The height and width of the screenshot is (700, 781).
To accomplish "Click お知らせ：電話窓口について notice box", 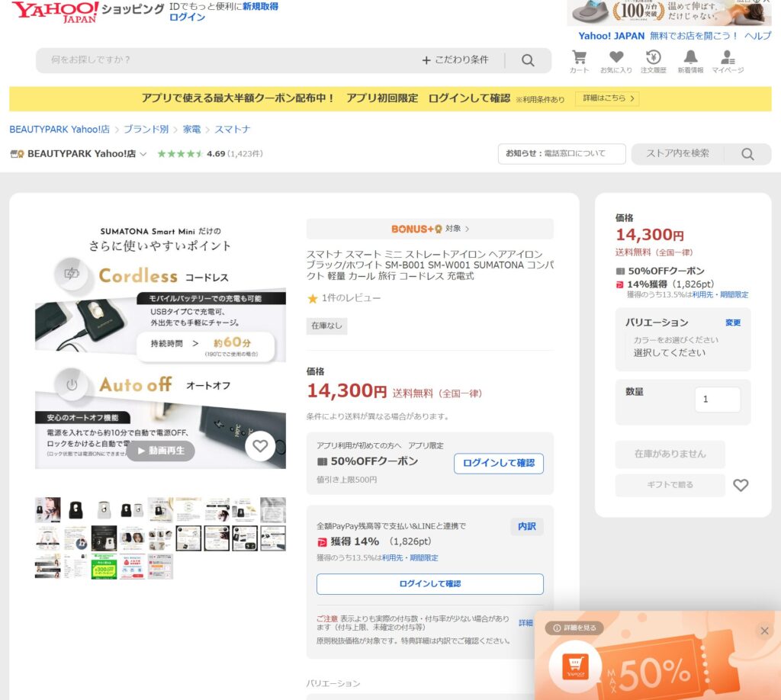I will (562, 154).
